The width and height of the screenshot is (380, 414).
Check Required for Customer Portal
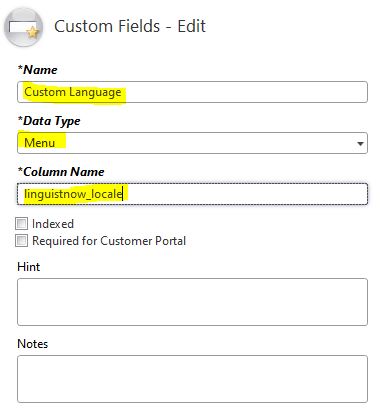tap(21, 241)
